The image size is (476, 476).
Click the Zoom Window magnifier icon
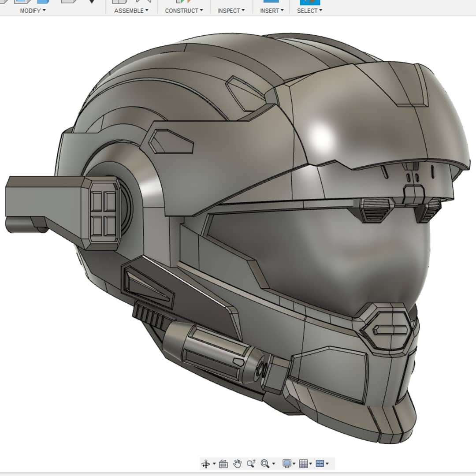point(265,464)
